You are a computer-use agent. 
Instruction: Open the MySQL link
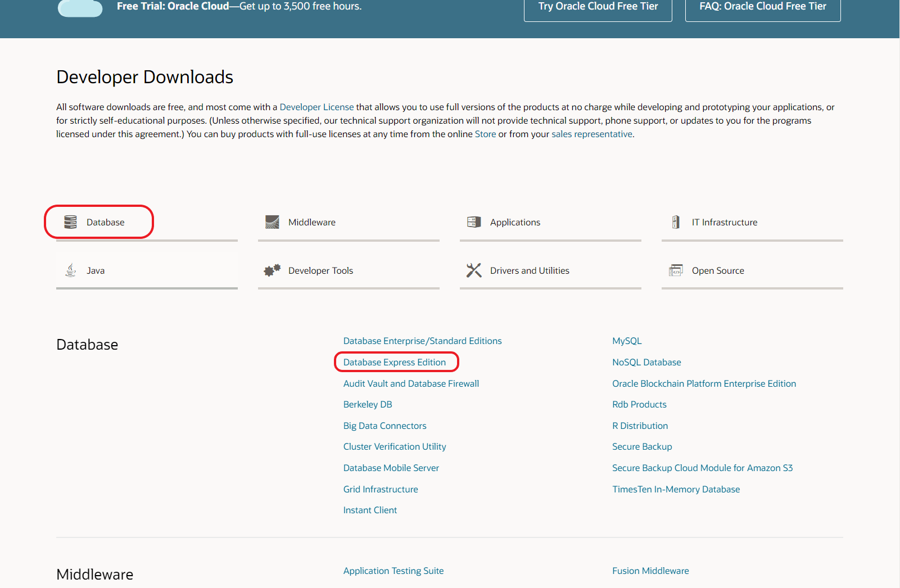pyautogui.click(x=627, y=341)
